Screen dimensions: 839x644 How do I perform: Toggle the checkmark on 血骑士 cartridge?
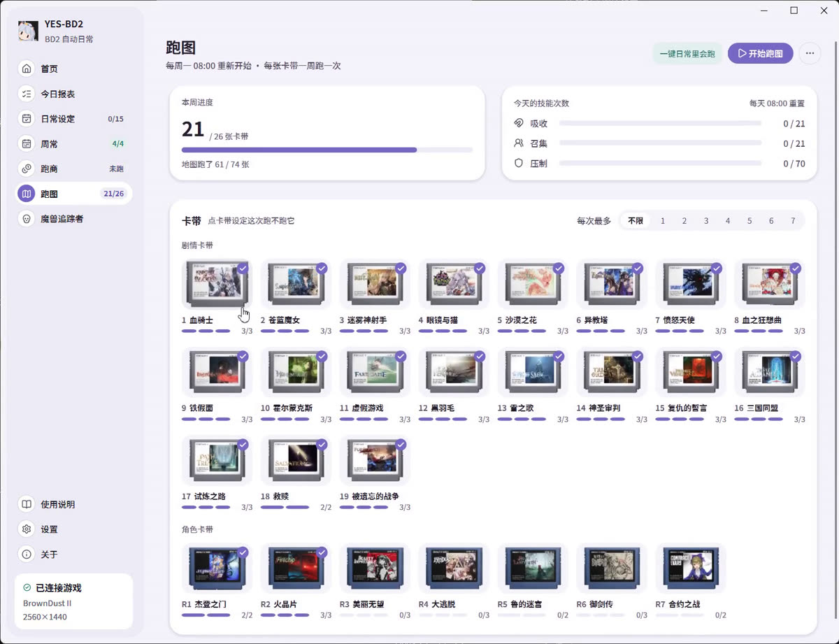point(243,268)
